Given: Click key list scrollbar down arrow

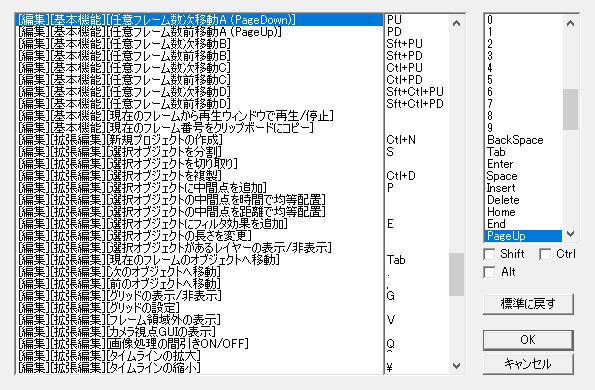Looking at the screenshot, I should tap(570, 234).
